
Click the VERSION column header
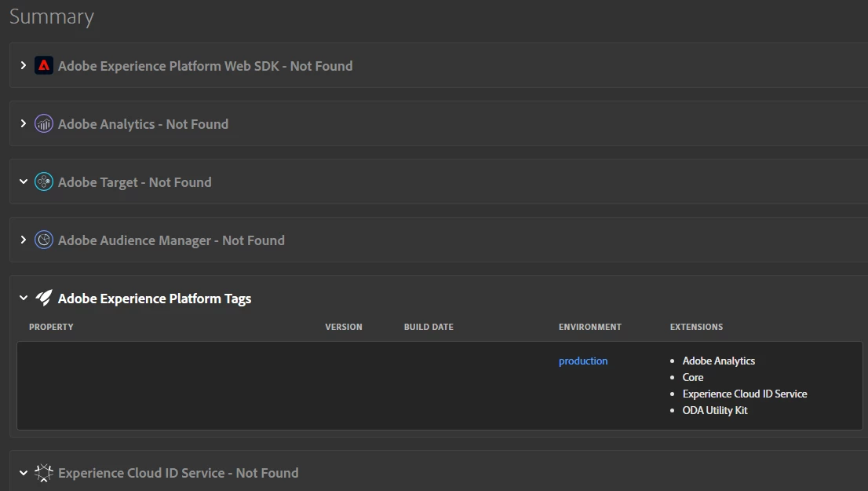pyautogui.click(x=344, y=327)
